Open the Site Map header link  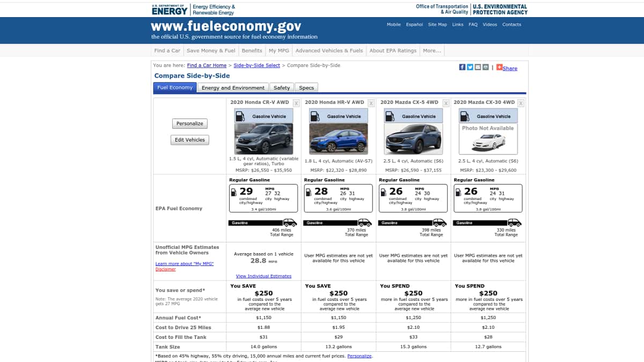[437, 25]
